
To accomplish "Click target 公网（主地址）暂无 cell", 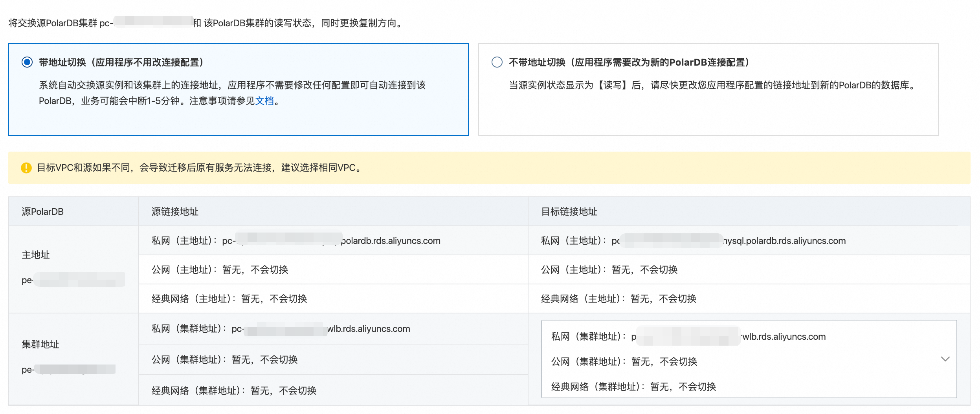I will point(749,270).
